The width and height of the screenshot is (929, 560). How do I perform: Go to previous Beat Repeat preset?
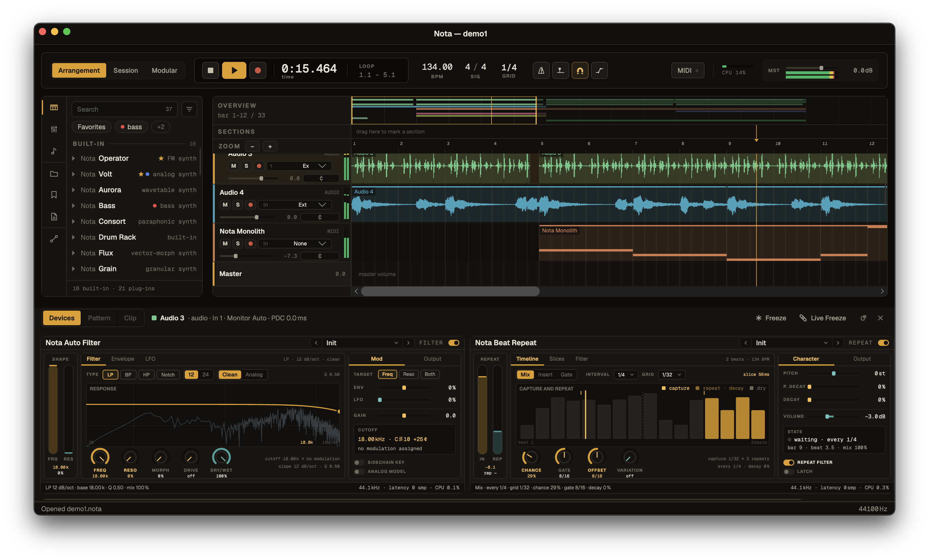tap(745, 343)
